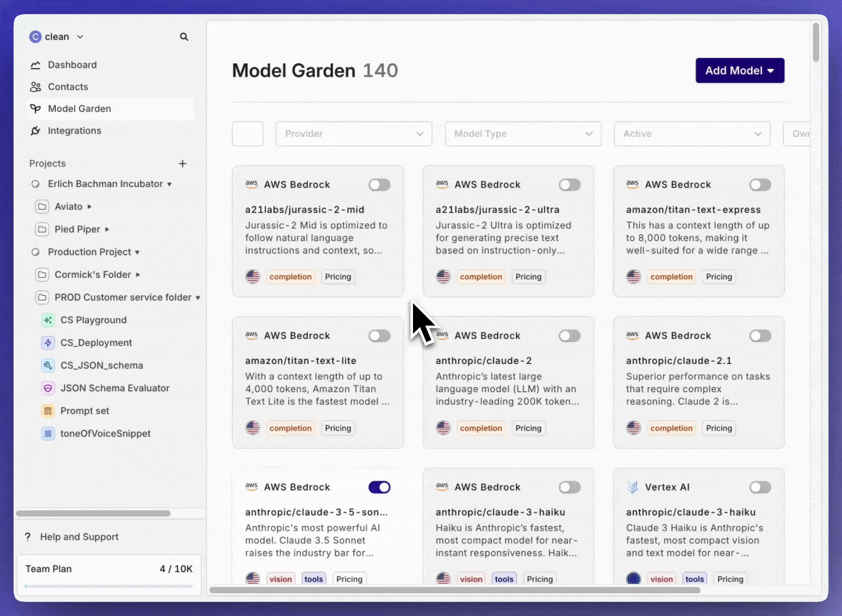Click Production Project circle icon
The image size is (842, 616).
[x=35, y=252]
